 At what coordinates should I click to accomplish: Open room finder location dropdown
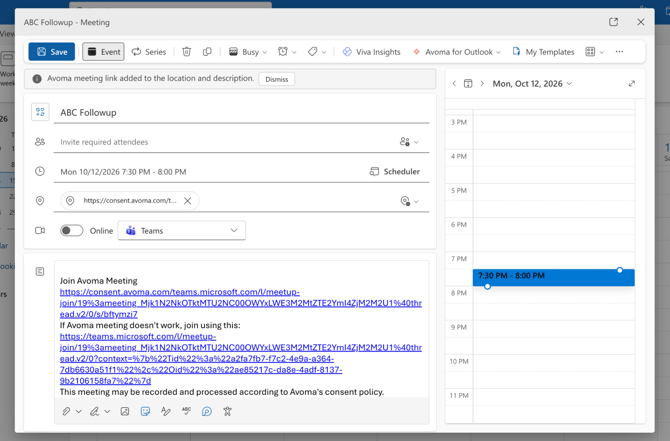click(x=409, y=201)
